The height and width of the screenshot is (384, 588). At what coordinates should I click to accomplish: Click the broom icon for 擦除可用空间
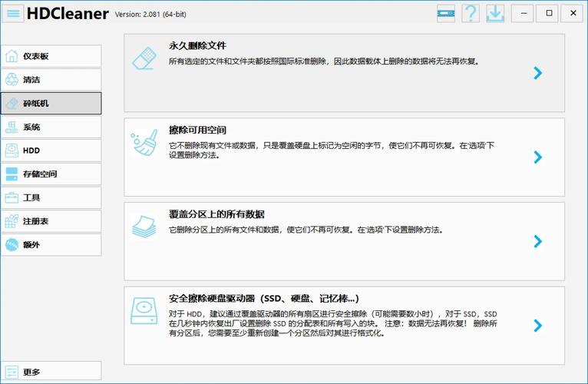pos(144,143)
